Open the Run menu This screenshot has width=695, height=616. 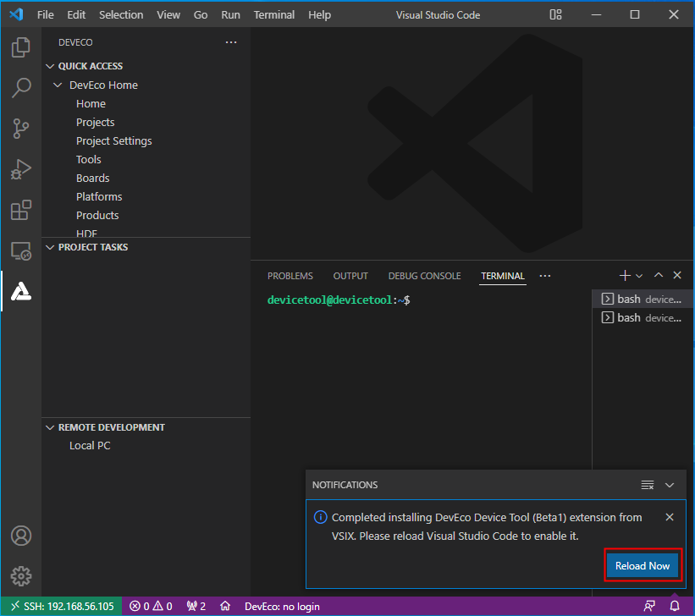tap(230, 14)
